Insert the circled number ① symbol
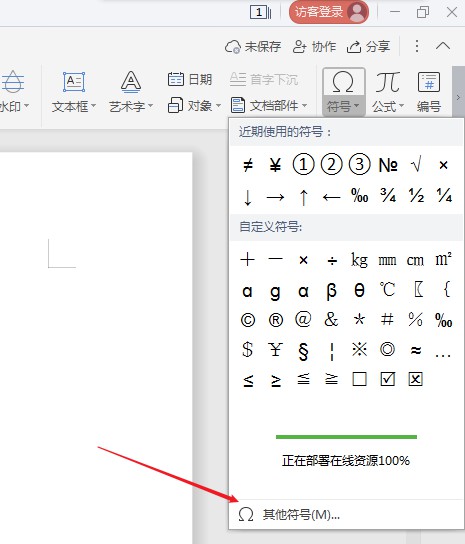 (x=303, y=164)
